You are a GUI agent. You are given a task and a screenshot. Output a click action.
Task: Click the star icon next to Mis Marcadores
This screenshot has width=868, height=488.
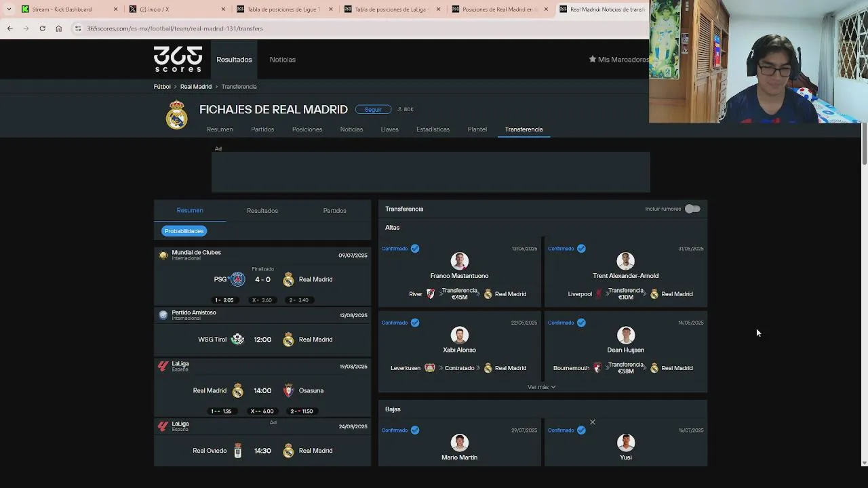point(592,60)
